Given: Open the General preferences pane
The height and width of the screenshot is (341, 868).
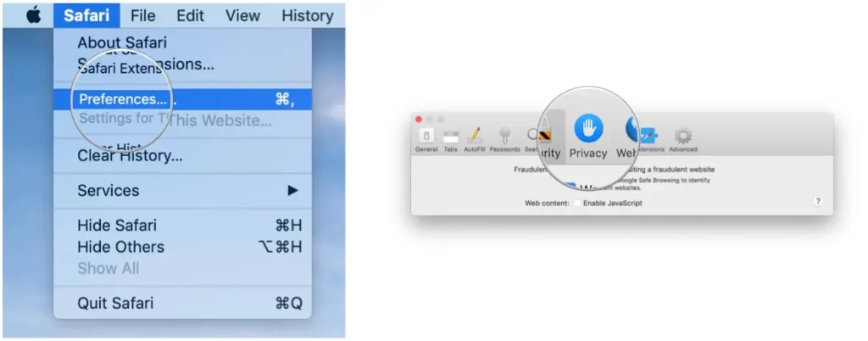Looking at the screenshot, I should click(426, 139).
